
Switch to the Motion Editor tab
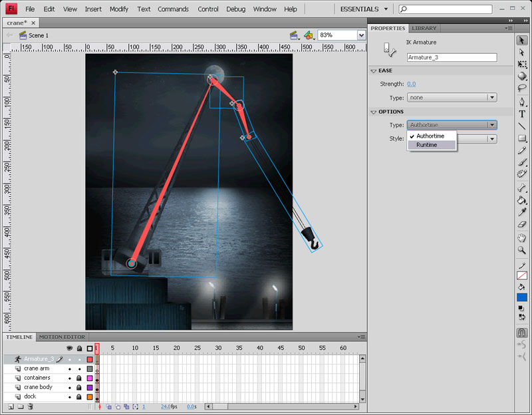tap(62, 337)
